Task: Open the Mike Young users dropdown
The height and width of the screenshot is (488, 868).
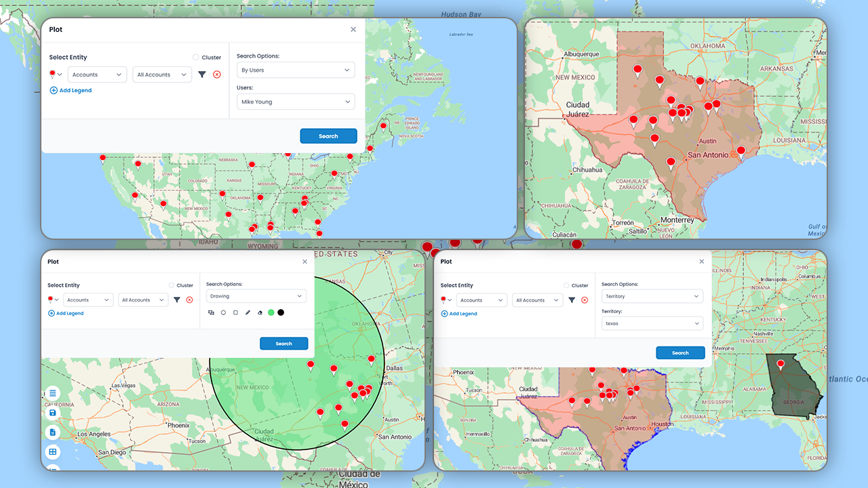Action: (296, 102)
